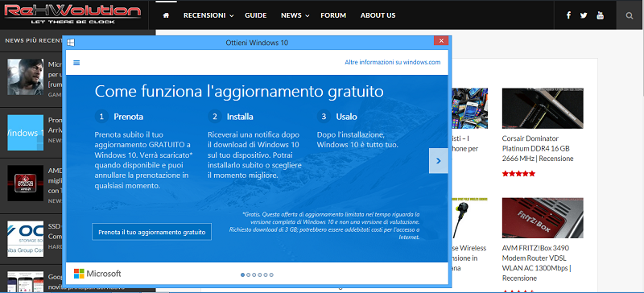This screenshot has width=644, height=293.
Task: Open the FORUM menu item
Action: pos(333,15)
